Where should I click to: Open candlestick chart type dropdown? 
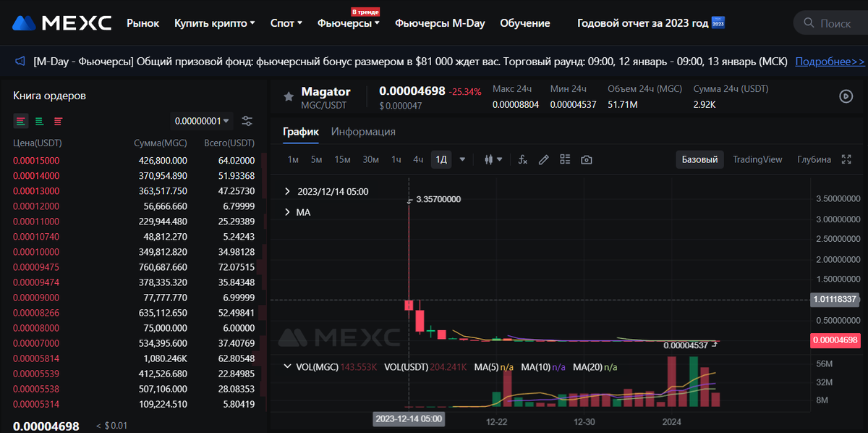click(x=493, y=159)
